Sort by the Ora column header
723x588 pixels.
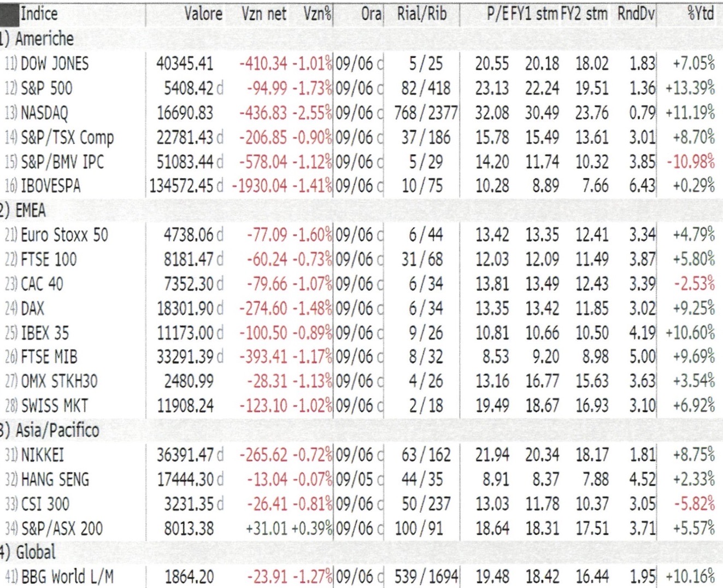372,14
